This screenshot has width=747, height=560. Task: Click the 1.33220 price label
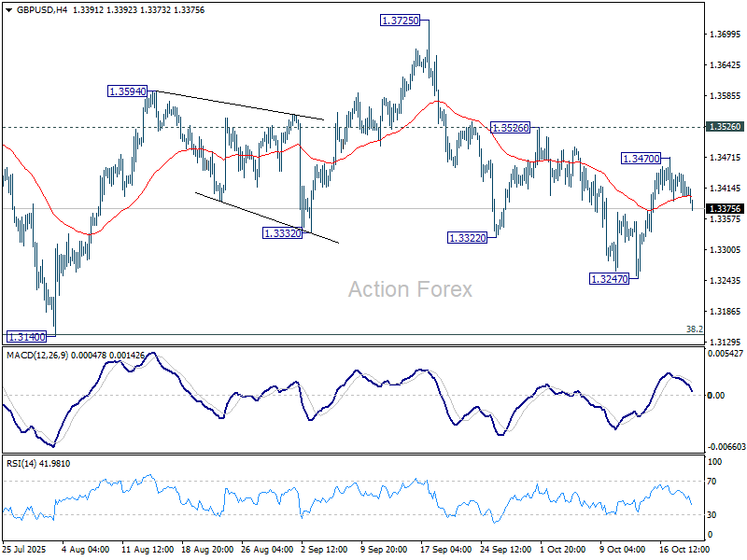[x=468, y=239]
